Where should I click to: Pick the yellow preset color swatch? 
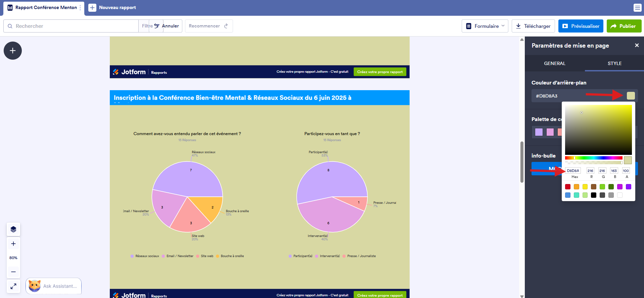585,187
